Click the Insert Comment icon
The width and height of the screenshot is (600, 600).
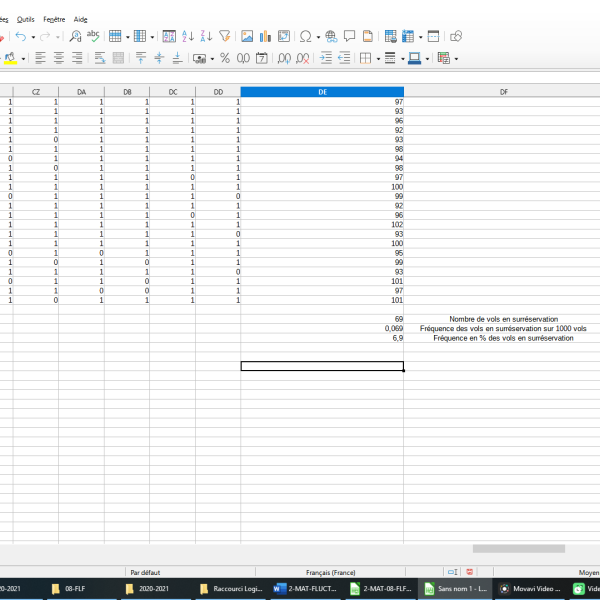click(x=349, y=36)
